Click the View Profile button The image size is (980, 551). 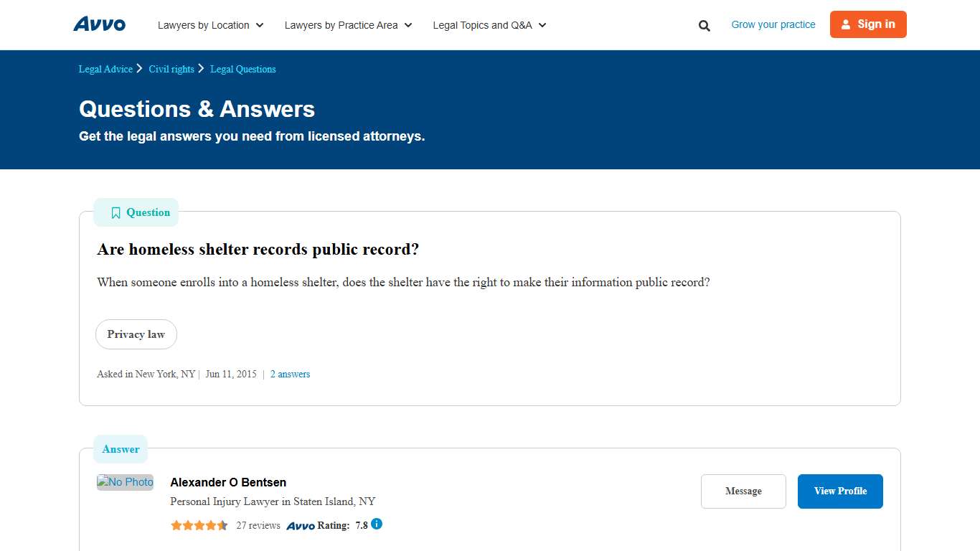(x=839, y=491)
